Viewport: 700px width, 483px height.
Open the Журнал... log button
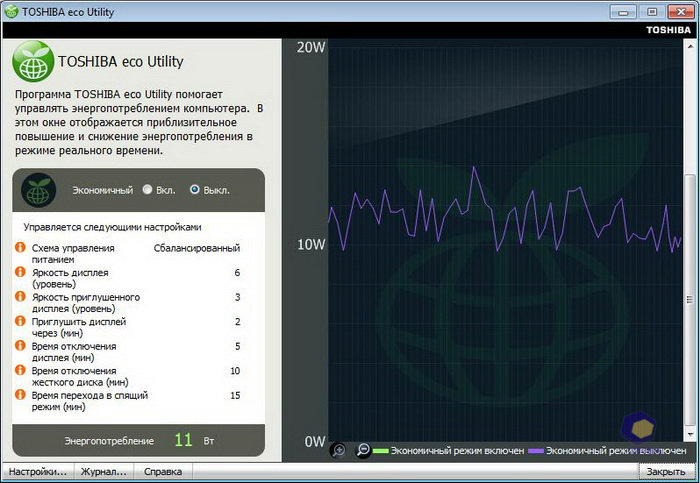[104, 471]
